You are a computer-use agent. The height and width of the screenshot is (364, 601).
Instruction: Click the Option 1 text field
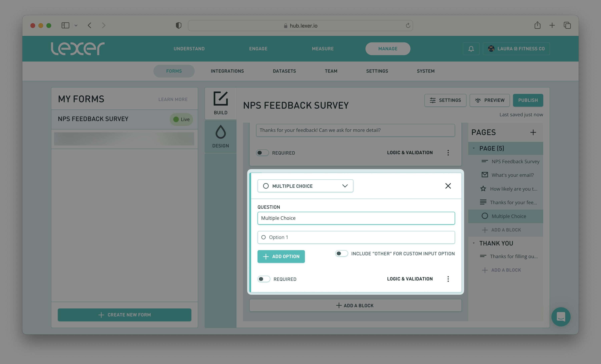356,237
